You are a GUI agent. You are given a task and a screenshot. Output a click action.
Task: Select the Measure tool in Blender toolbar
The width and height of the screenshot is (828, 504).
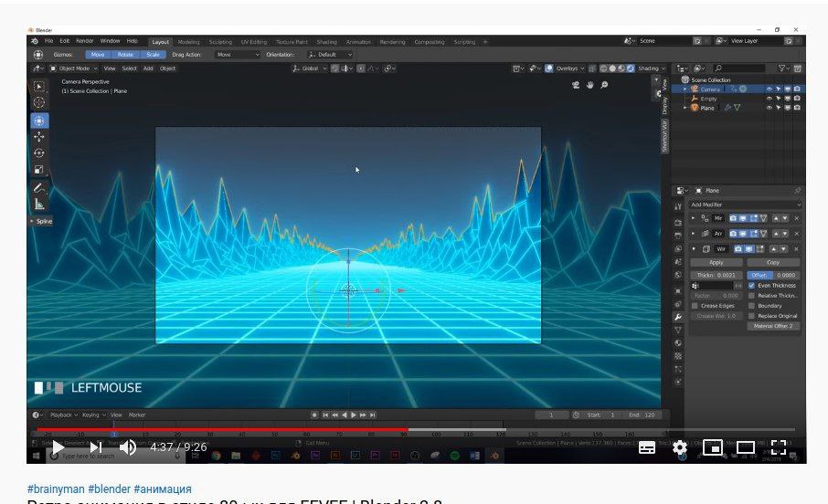[x=39, y=204]
